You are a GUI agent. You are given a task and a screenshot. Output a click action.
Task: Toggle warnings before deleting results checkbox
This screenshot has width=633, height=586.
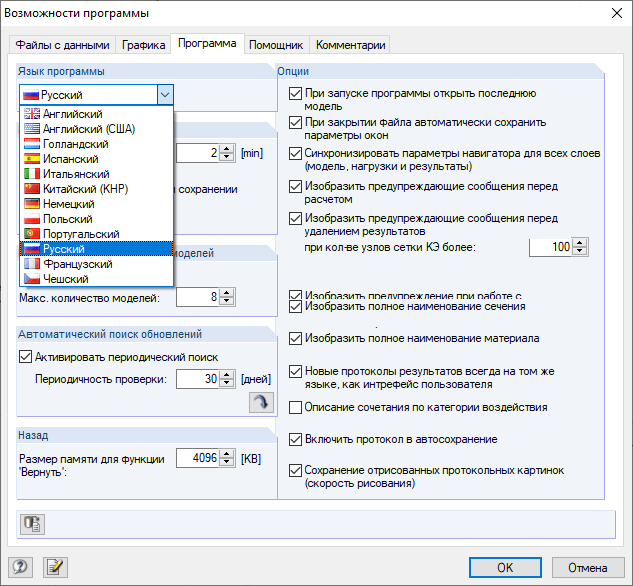296,218
